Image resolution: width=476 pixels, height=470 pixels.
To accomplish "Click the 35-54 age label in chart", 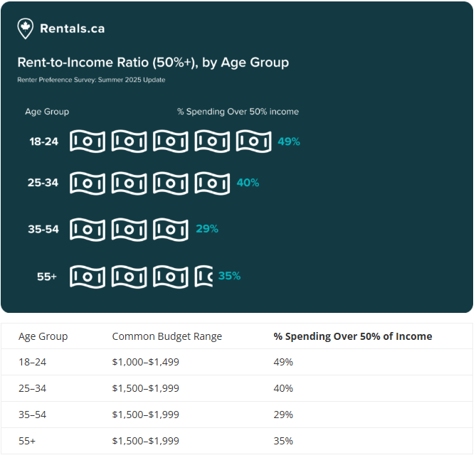I will tap(43, 230).
